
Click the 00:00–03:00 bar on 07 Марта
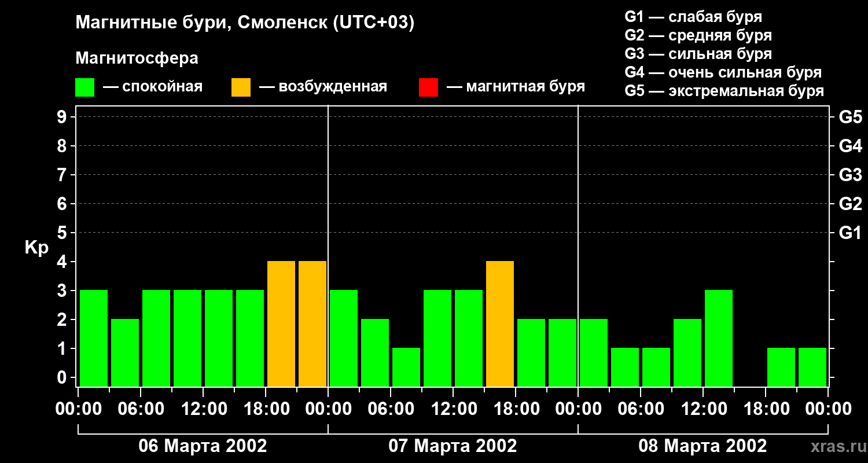(x=344, y=338)
